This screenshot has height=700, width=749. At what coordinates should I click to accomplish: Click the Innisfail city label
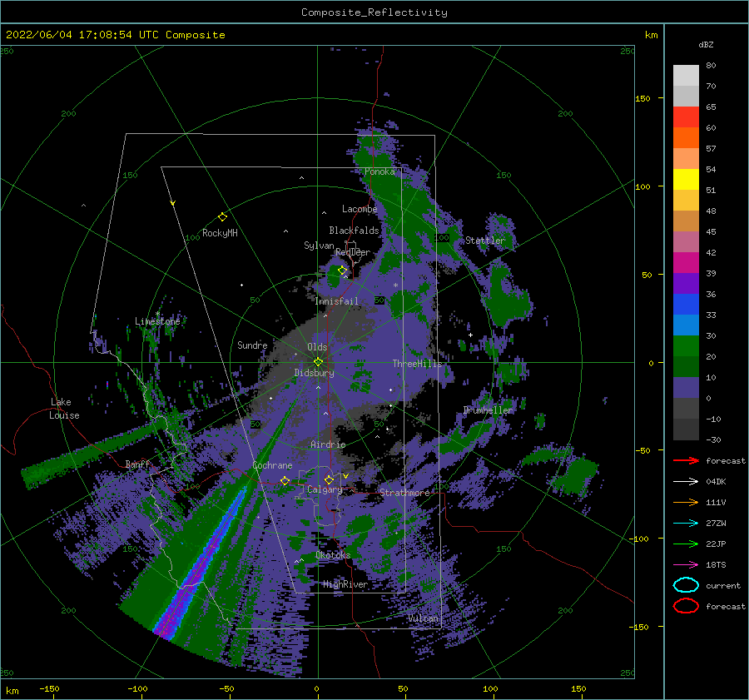tap(336, 301)
